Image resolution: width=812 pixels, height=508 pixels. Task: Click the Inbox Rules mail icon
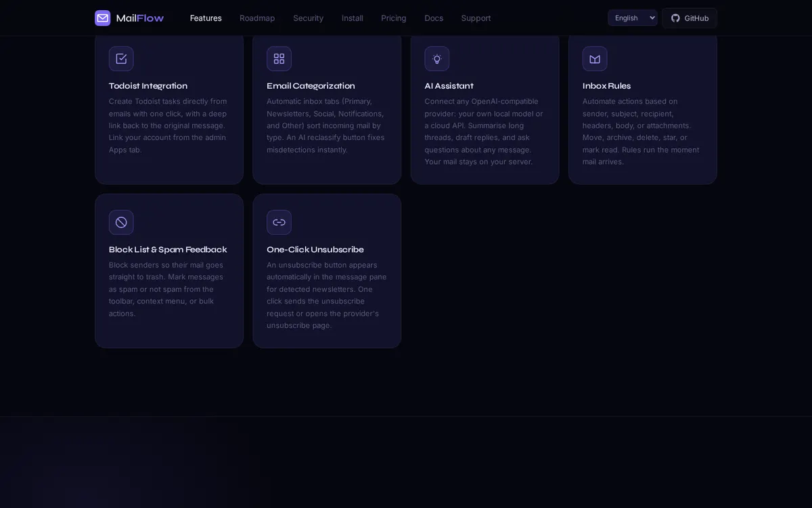(595, 59)
